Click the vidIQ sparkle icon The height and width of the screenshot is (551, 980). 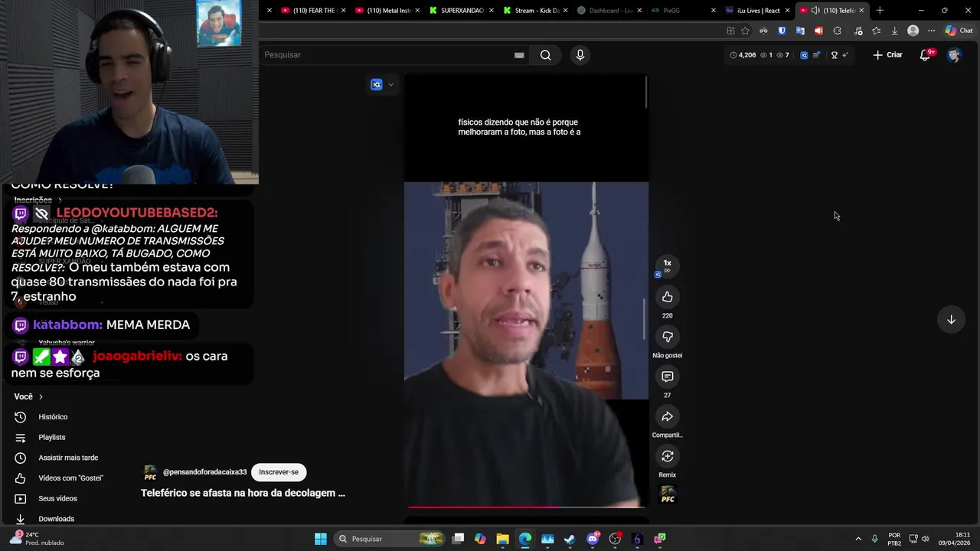[844, 55]
